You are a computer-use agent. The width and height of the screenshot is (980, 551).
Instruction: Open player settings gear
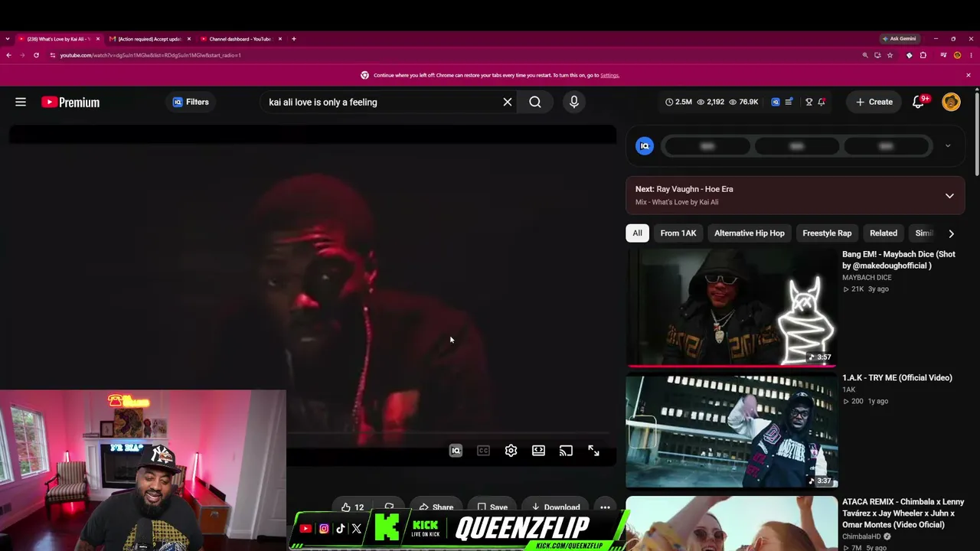click(x=511, y=451)
